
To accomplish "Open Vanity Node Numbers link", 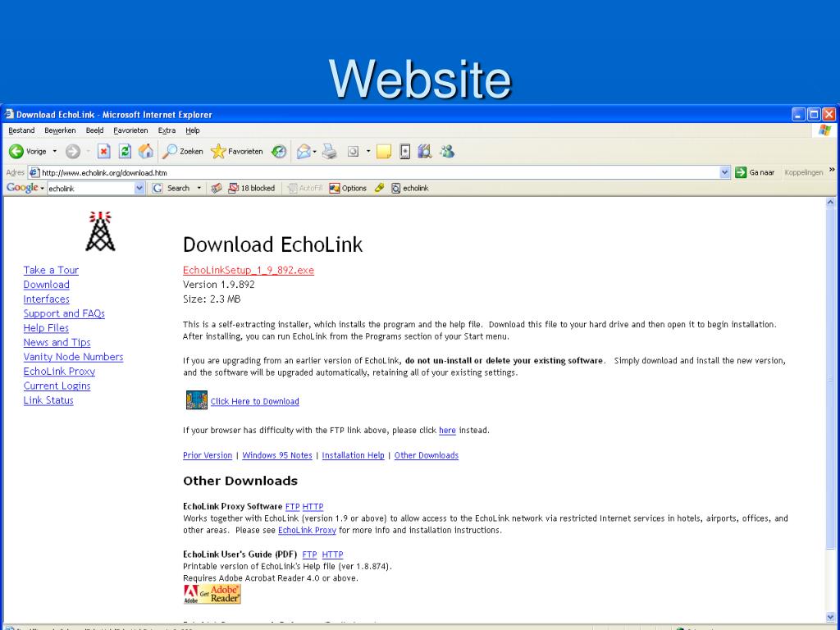I will [x=73, y=357].
